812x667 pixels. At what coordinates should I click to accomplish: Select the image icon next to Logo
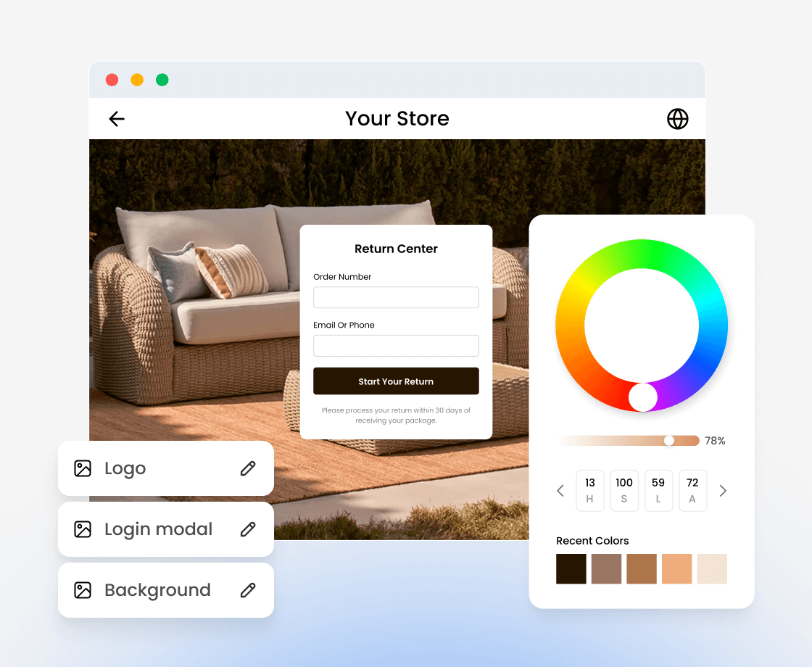(x=83, y=468)
